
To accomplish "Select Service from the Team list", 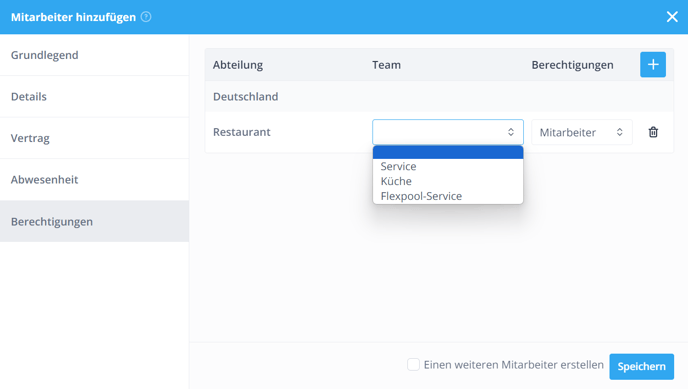I will (448, 166).
